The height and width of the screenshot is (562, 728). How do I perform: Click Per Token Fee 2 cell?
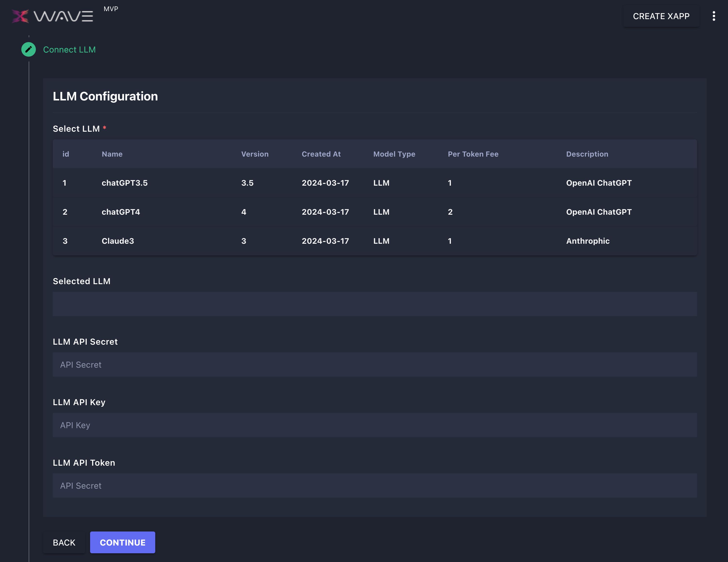tap(450, 212)
